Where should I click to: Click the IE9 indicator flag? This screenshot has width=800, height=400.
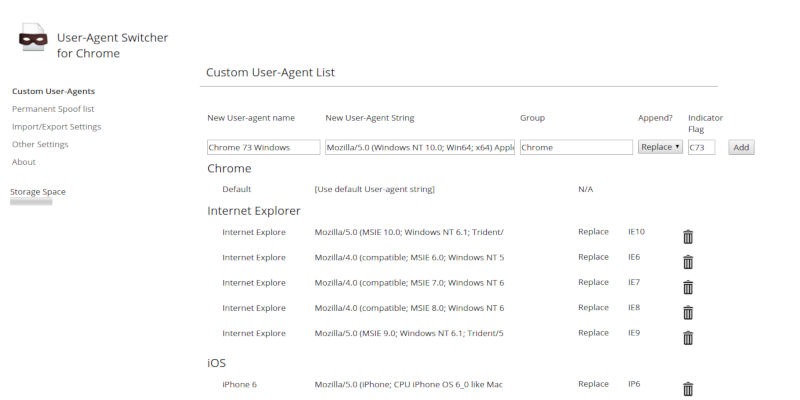click(x=634, y=333)
